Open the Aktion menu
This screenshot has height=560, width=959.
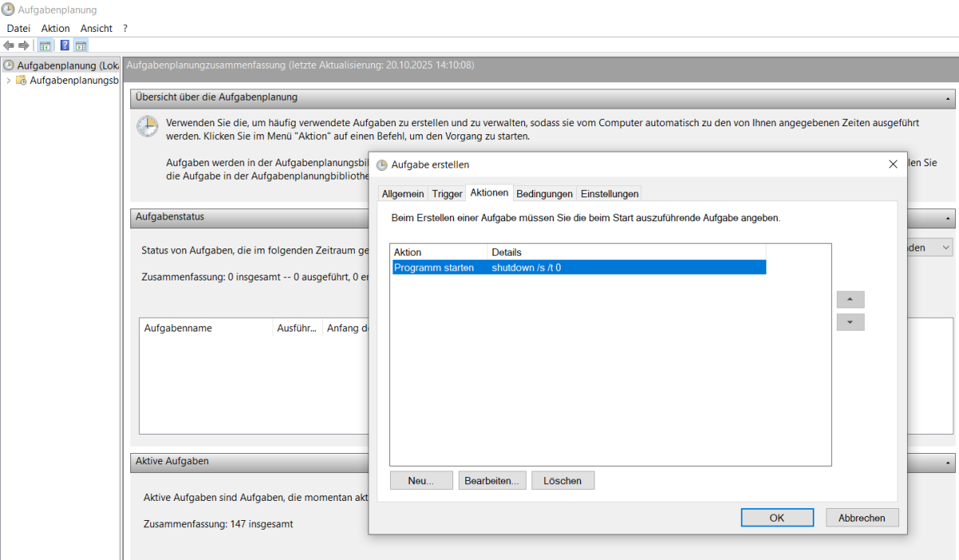(54, 28)
